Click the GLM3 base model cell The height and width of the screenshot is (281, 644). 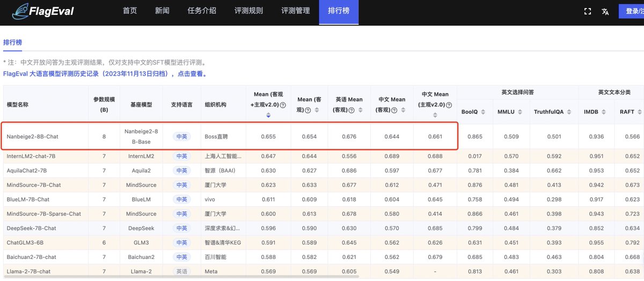coord(141,242)
